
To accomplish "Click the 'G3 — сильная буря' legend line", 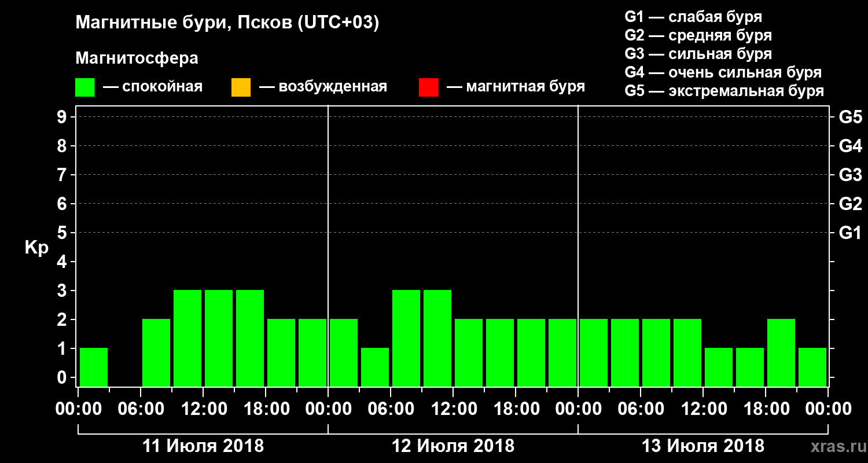I will [x=698, y=54].
